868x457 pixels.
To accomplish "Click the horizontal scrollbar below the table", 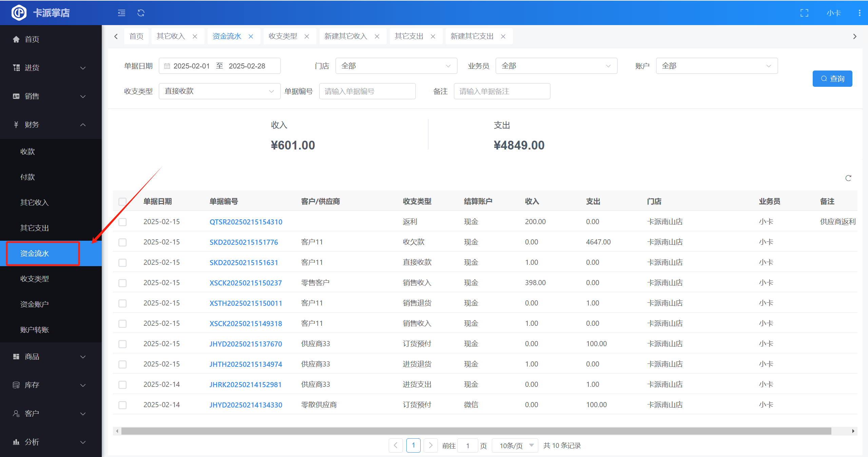I will pos(475,431).
